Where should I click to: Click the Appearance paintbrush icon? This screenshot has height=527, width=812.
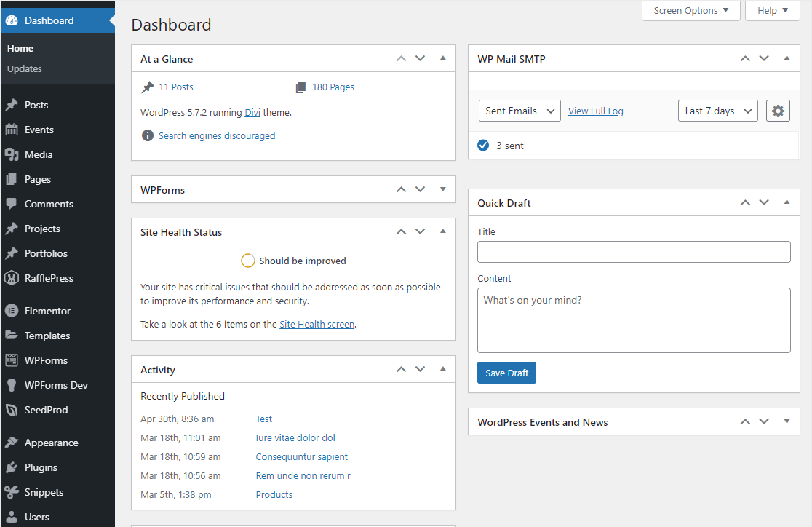(12, 443)
